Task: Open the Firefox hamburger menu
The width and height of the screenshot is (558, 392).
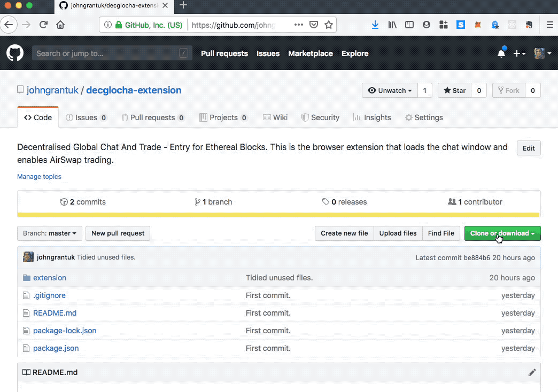Action: (x=550, y=25)
